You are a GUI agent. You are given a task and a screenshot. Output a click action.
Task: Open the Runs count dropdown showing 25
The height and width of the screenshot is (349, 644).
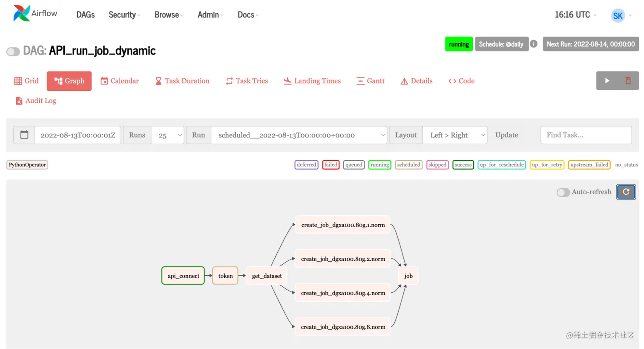coord(167,135)
